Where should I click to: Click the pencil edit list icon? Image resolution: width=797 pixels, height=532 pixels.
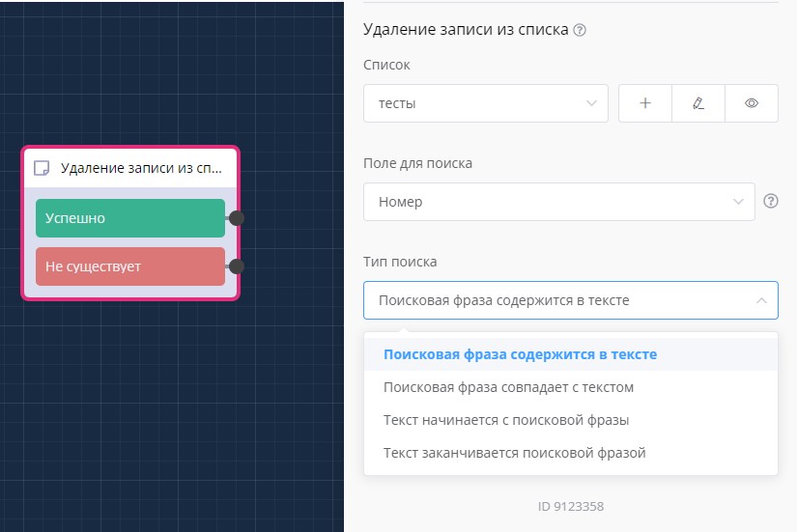(x=698, y=103)
